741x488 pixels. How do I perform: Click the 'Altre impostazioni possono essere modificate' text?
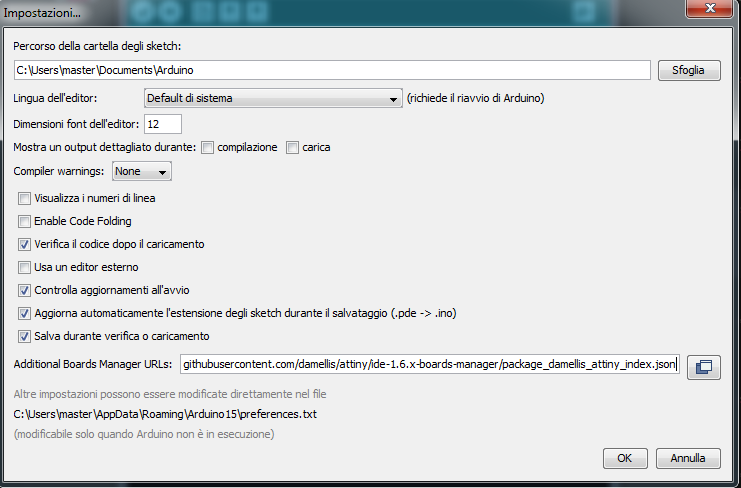(x=170, y=394)
